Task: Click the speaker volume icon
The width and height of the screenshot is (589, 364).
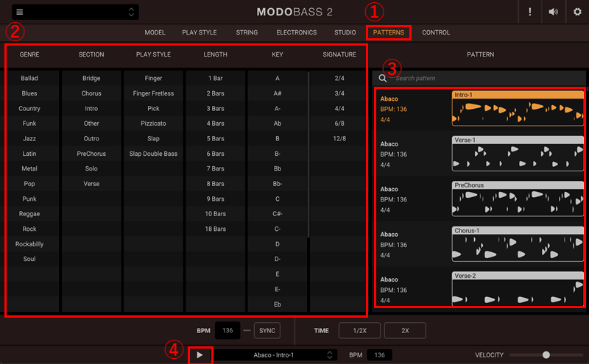Action: point(553,12)
